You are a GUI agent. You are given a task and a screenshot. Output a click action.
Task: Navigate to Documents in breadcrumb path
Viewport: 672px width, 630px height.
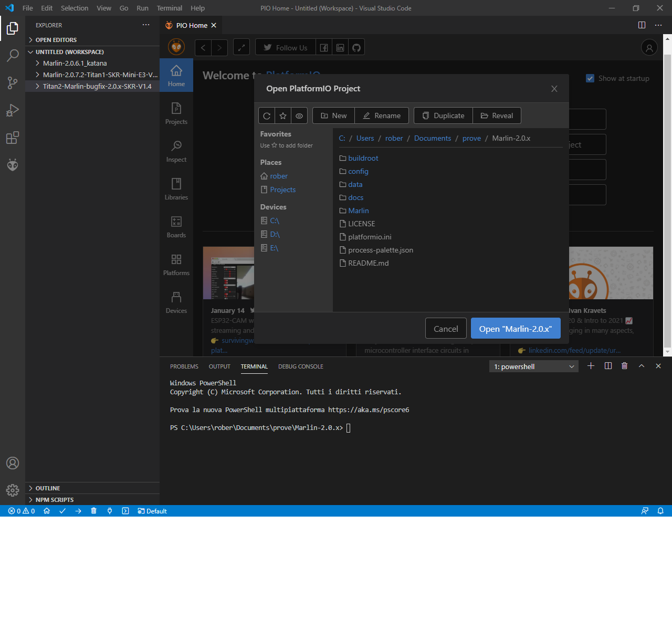pos(433,138)
